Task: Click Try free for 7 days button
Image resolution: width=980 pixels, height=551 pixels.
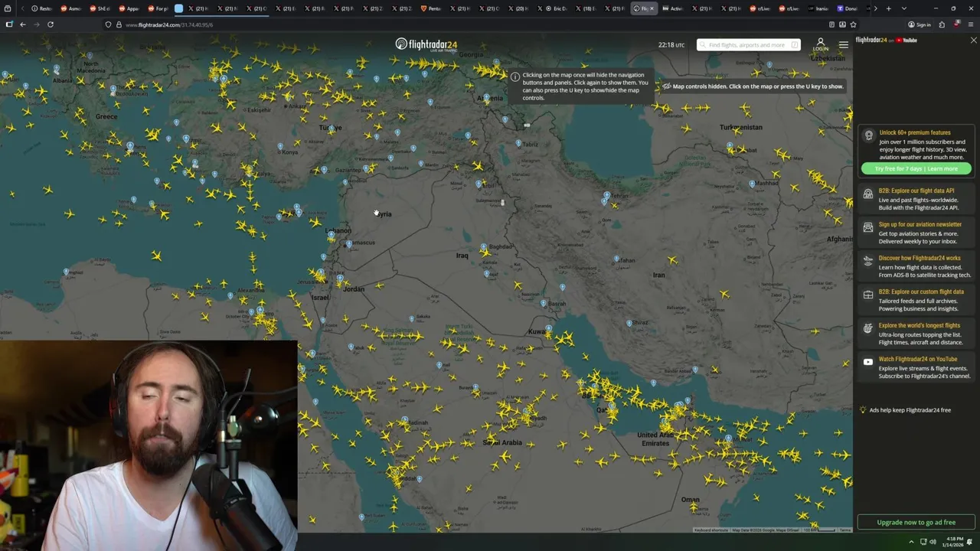Action: pyautogui.click(x=916, y=168)
